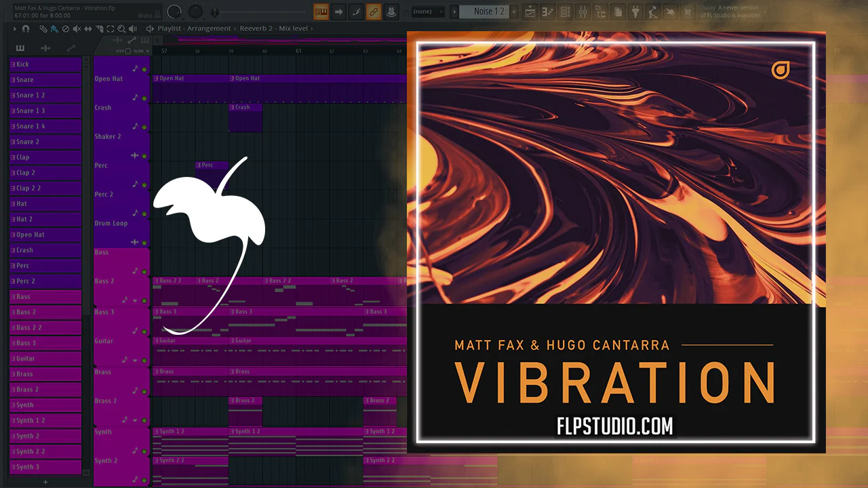Click bar 61 on the timeline ruler
The width and height of the screenshot is (868, 488).
pos(298,51)
